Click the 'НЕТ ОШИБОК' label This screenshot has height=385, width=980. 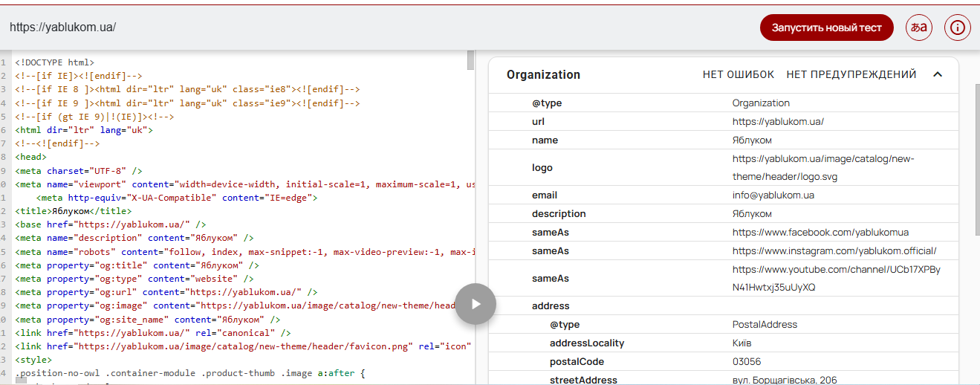(x=739, y=74)
